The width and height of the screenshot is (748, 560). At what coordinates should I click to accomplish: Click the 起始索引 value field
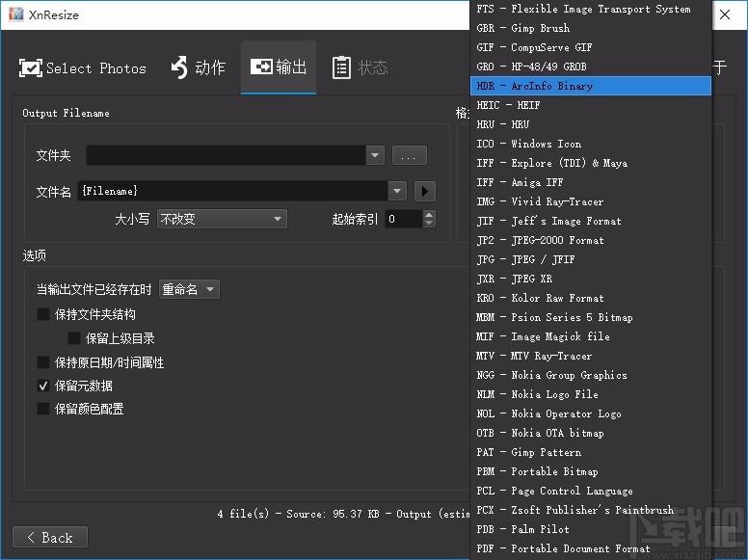[x=404, y=219]
